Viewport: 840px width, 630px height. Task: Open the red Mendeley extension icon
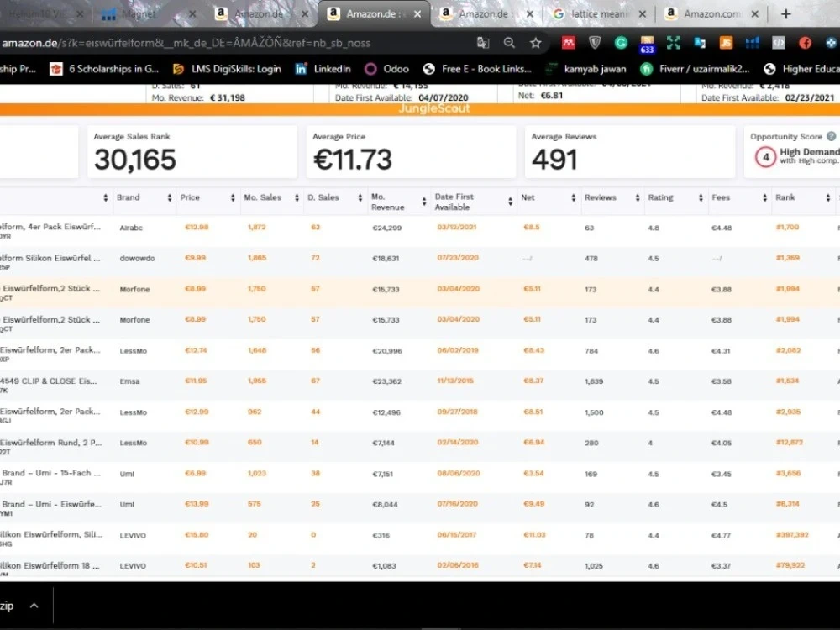569,43
